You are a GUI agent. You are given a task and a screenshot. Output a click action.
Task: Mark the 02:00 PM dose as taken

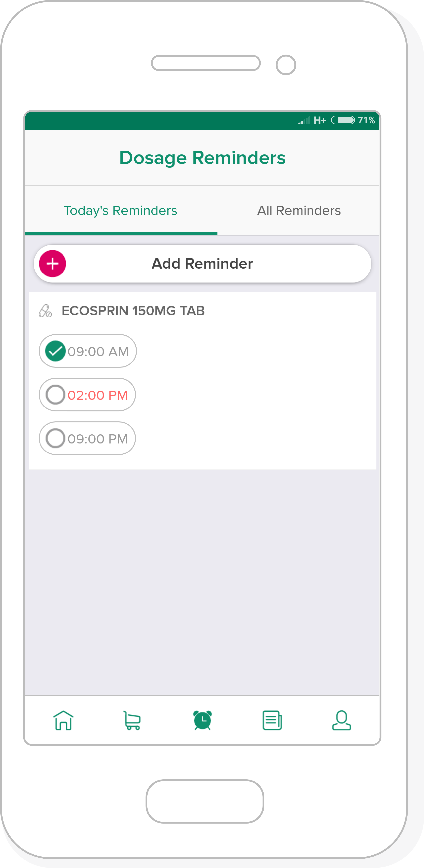pos(55,395)
